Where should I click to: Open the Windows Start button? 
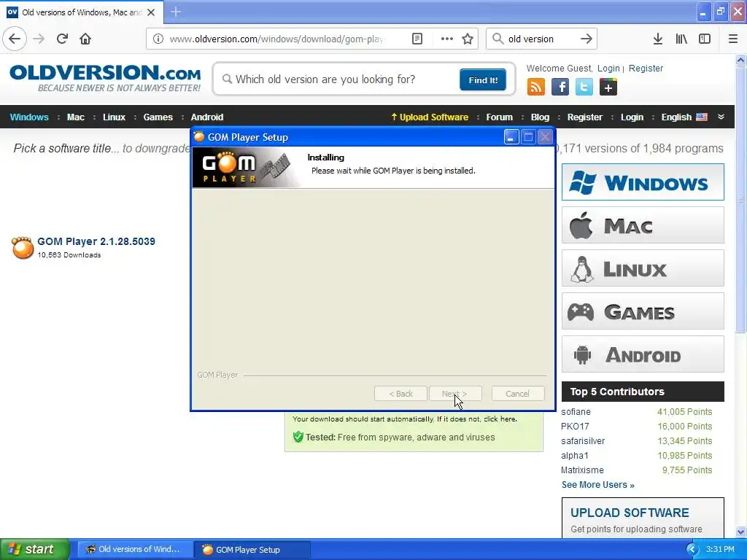click(x=34, y=549)
